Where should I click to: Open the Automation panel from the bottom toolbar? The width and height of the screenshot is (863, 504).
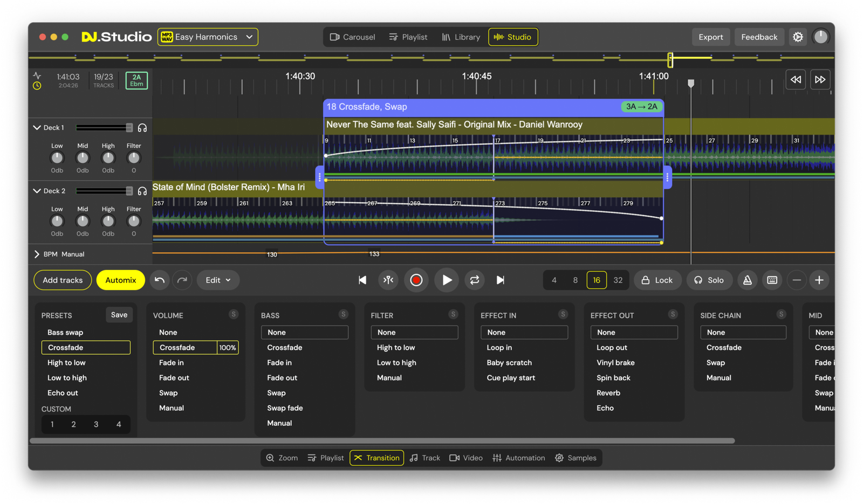pyautogui.click(x=518, y=458)
